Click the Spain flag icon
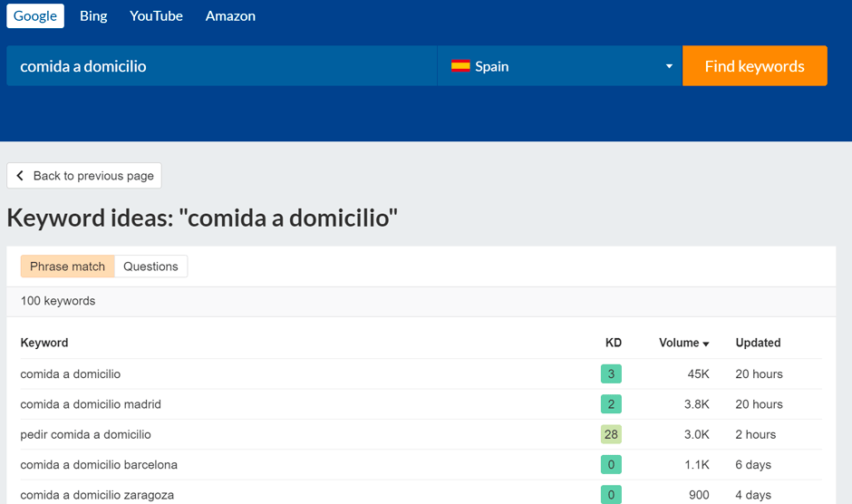Image resolution: width=852 pixels, height=504 pixels. pyautogui.click(x=460, y=66)
